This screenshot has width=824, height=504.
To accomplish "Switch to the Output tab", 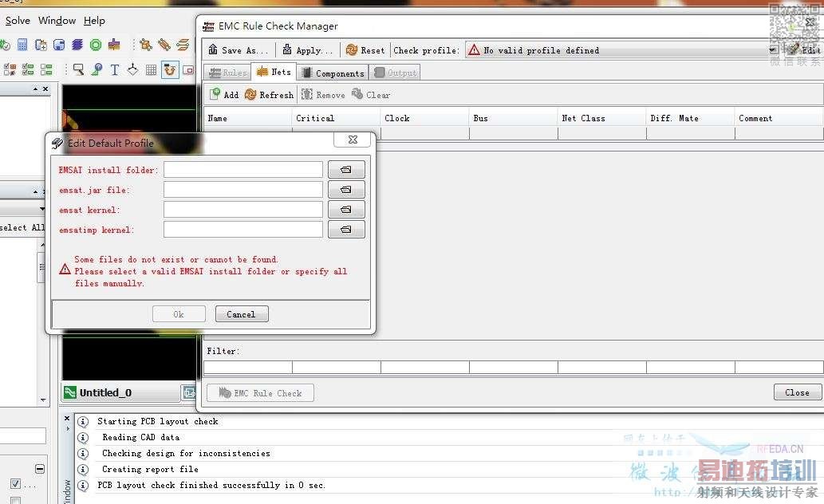I will coord(395,73).
